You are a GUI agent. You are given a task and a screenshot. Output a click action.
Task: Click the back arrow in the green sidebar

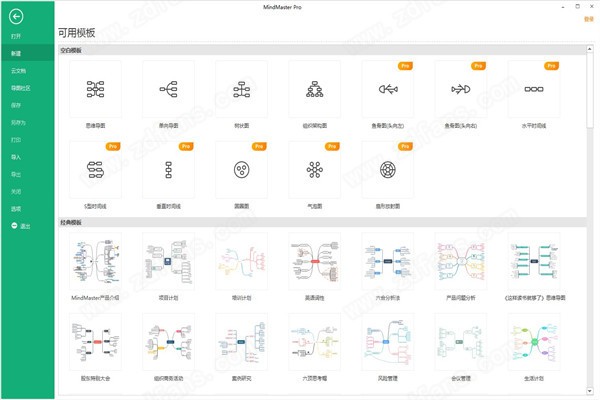tap(16, 16)
